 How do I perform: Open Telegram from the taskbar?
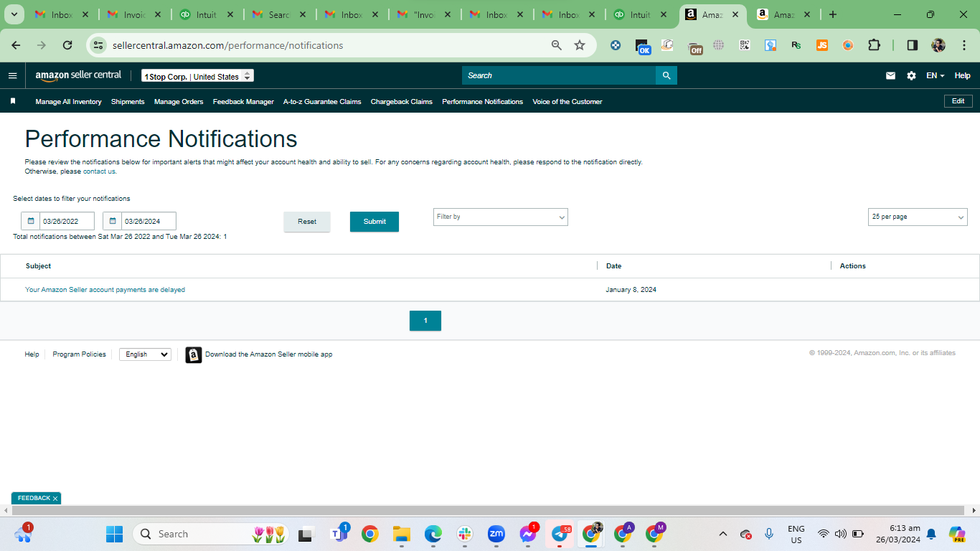tap(560, 534)
